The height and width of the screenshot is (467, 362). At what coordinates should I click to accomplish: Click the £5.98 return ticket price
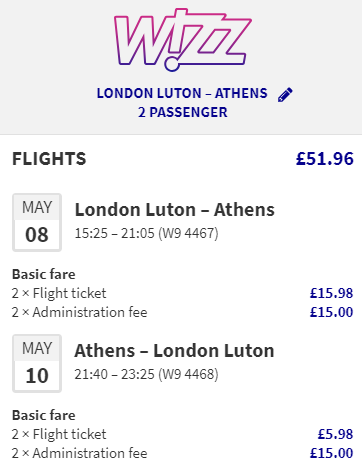click(335, 434)
